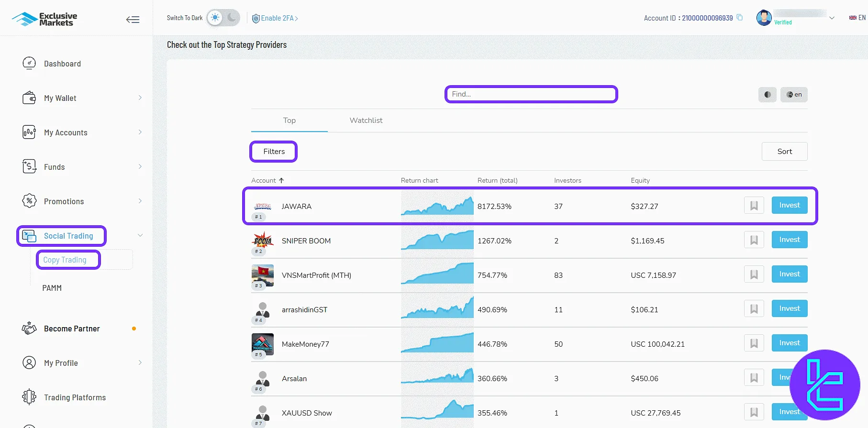Image resolution: width=868 pixels, height=428 pixels.
Task: Open the PAMM submenu item
Action: pyautogui.click(x=52, y=288)
